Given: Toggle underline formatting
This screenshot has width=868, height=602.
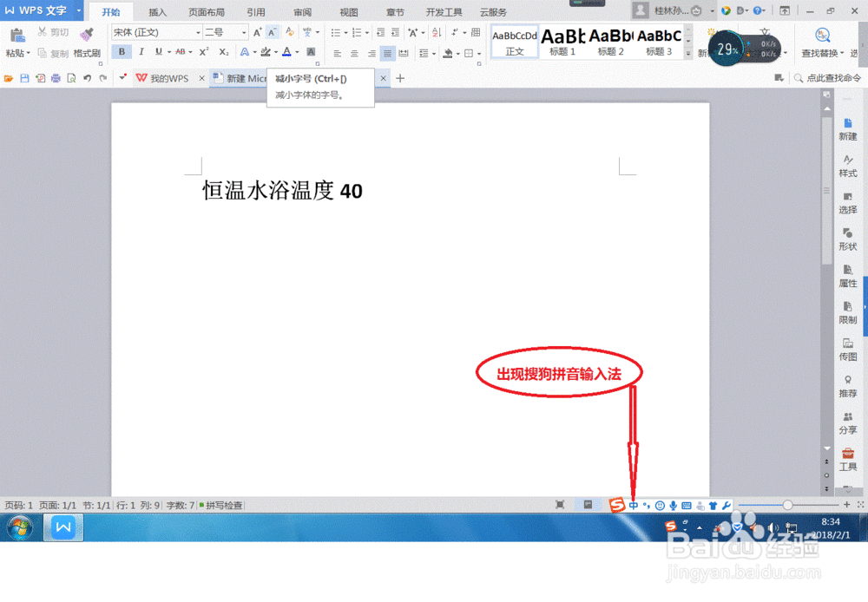Looking at the screenshot, I should click(x=158, y=52).
